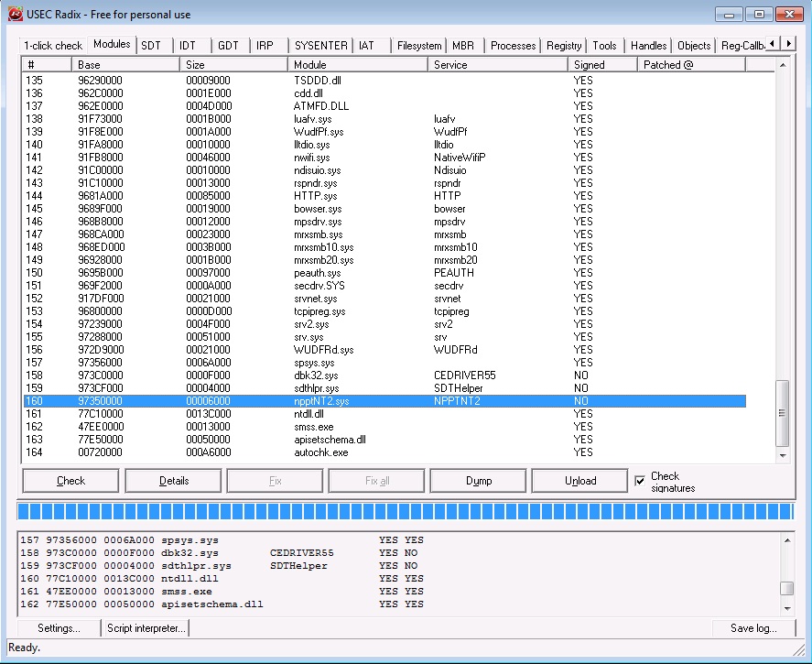Switch to the Processes tab
Screen dimensions: 812x664
tap(513, 46)
